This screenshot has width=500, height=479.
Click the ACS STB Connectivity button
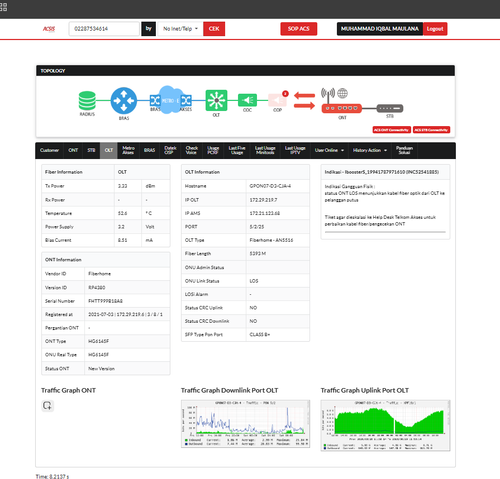tap(431, 130)
